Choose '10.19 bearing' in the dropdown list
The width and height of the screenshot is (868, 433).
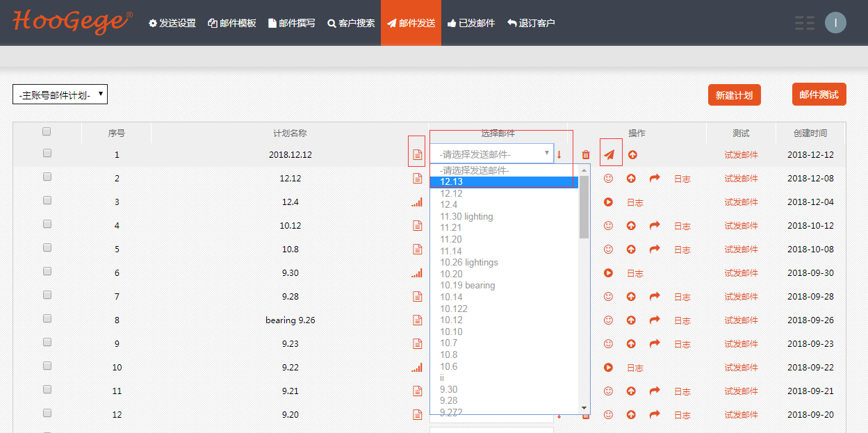coord(467,286)
